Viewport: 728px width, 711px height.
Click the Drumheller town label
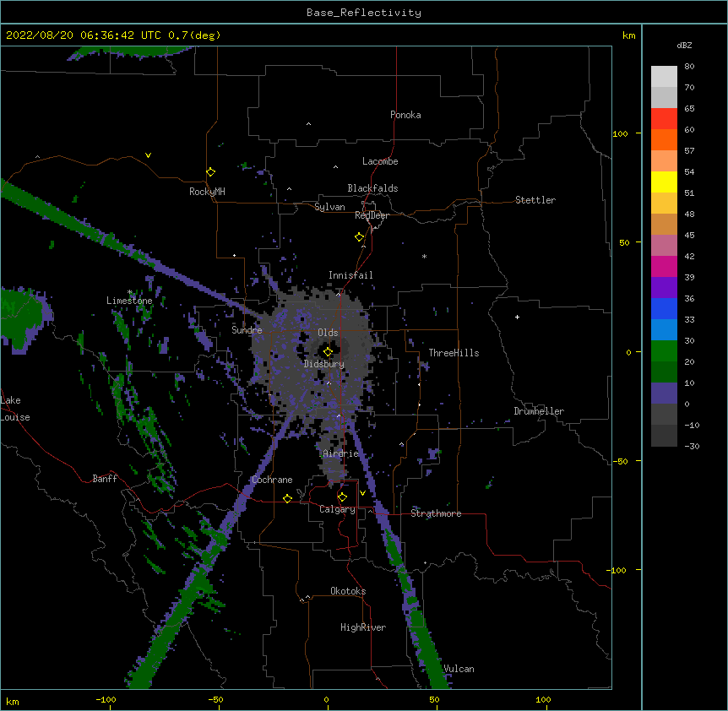(x=539, y=411)
